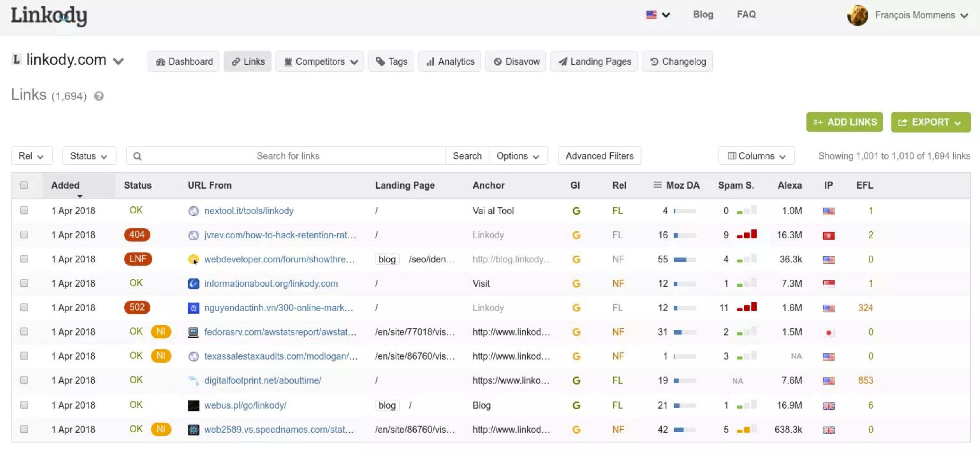Image resolution: width=980 pixels, height=453 pixels.
Task: Toggle the select-all checkbox in table header
Action: [24, 185]
